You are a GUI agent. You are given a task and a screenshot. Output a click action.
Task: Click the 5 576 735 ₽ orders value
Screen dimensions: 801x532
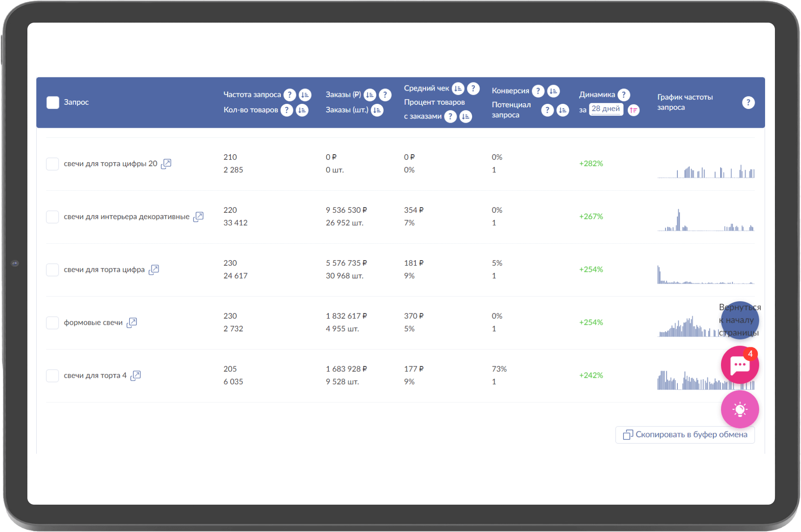[x=346, y=263]
